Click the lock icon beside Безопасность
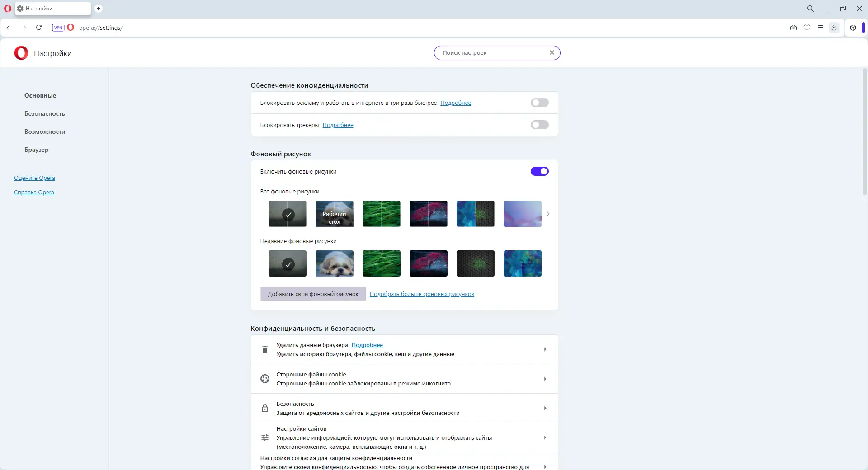The width and height of the screenshot is (868, 470). coord(265,408)
